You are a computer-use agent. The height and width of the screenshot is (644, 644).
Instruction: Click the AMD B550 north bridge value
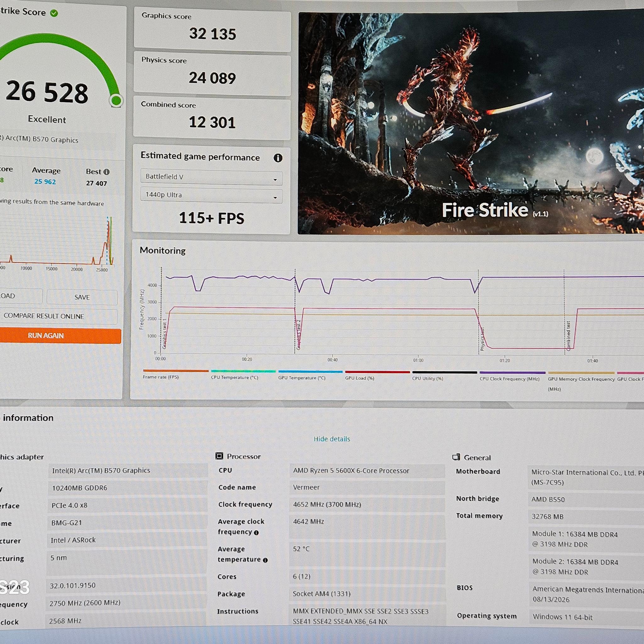click(x=548, y=499)
